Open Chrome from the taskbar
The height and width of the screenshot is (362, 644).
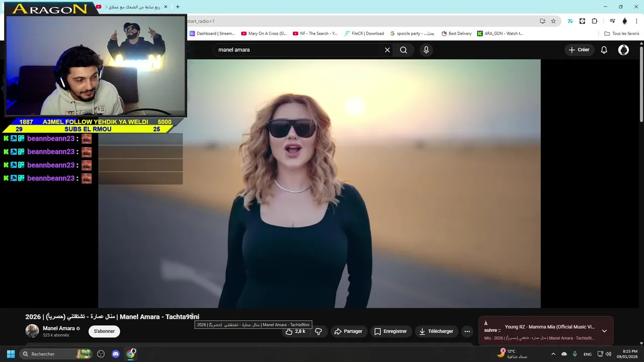coord(131,354)
